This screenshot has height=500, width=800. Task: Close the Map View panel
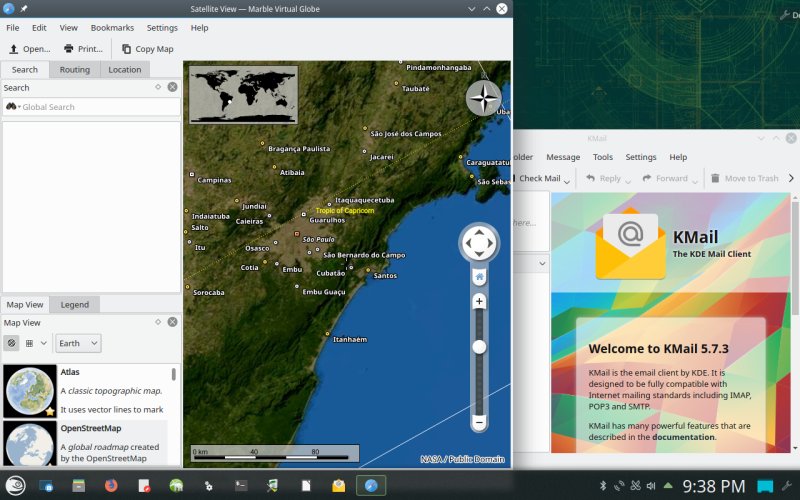tap(172, 322)
